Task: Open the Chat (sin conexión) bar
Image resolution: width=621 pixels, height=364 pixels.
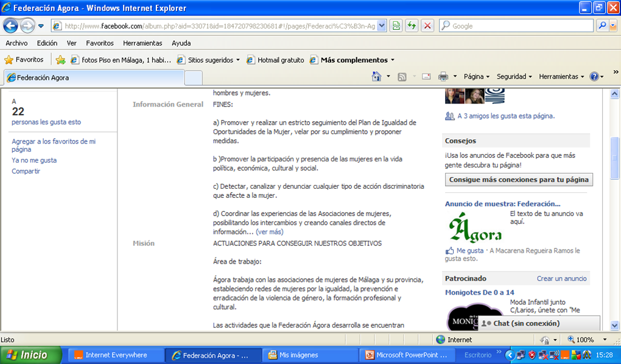Action: pyautogui.click(x=539, y=323)
